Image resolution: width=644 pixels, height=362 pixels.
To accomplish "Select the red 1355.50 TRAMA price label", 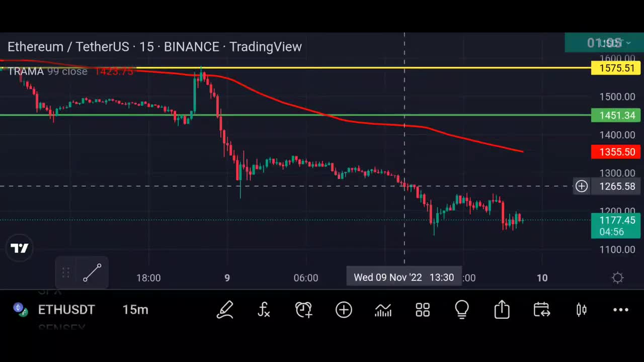I will 617,152.
